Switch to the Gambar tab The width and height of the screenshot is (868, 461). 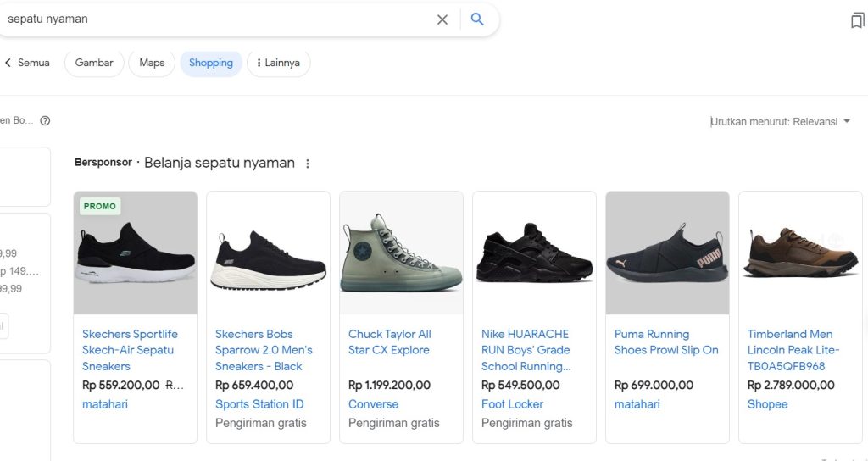94,63
